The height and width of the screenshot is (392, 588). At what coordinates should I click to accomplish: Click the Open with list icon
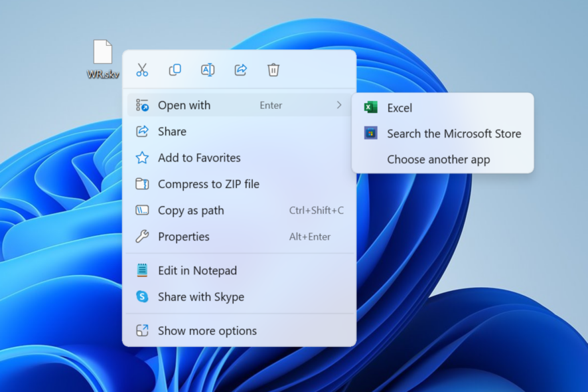point(142,105)
